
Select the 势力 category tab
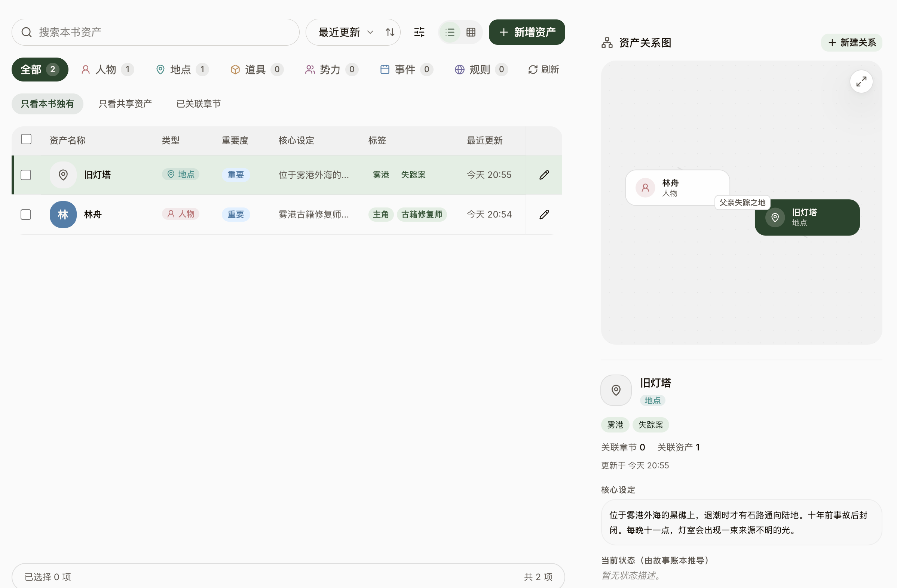(x=331, y=70)
